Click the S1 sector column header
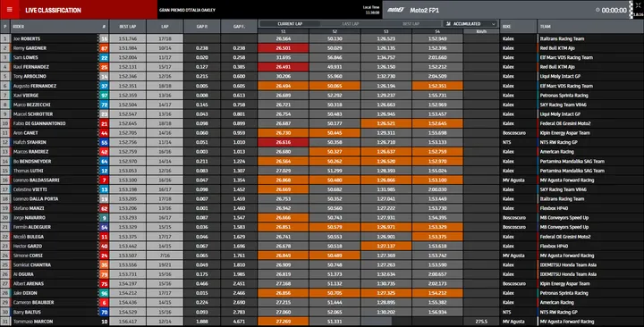 coord(284,31)
